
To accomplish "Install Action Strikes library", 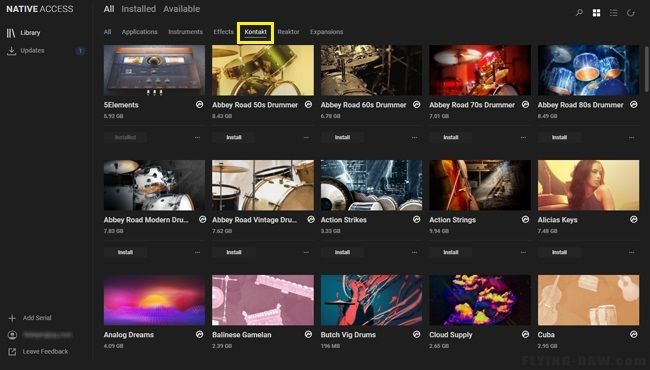I will [342, 252].
